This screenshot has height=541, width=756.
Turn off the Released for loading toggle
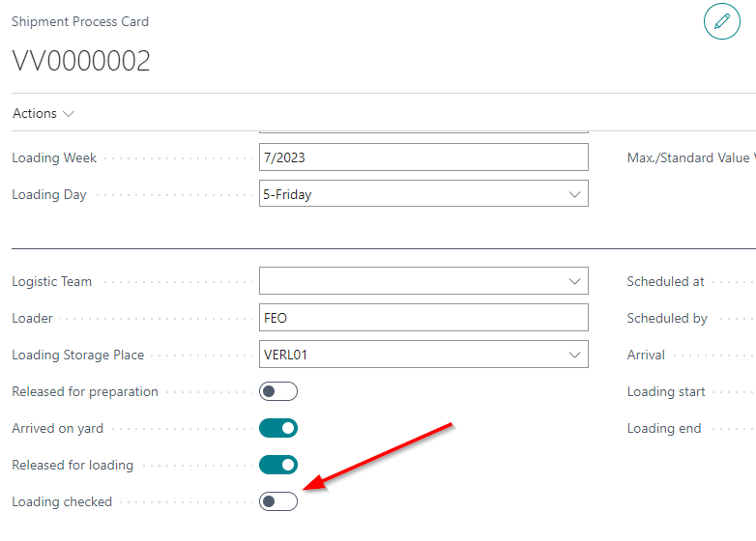(x=278, y=465)
